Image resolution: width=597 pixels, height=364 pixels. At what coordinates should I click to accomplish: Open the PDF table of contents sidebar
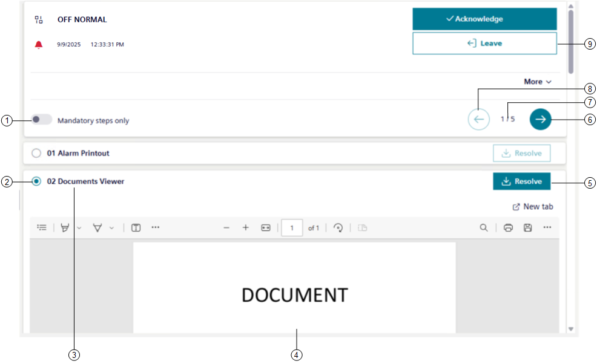42,228
